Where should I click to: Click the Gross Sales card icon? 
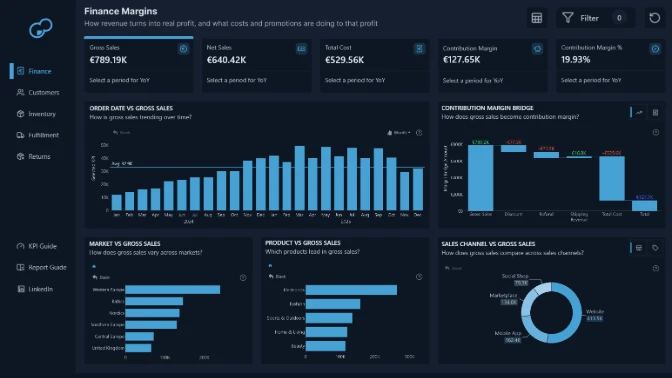tap(183, 49)
